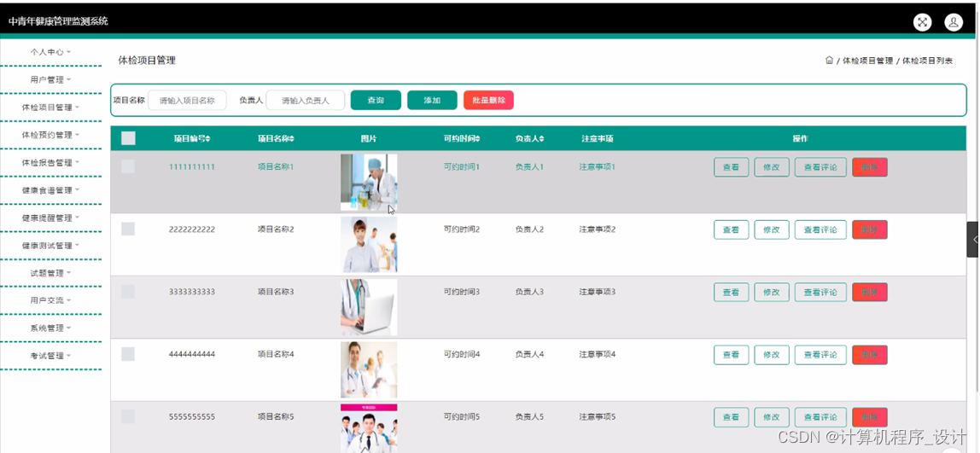Click the 负责人3 table cell
980x453 pixels.
529,292
